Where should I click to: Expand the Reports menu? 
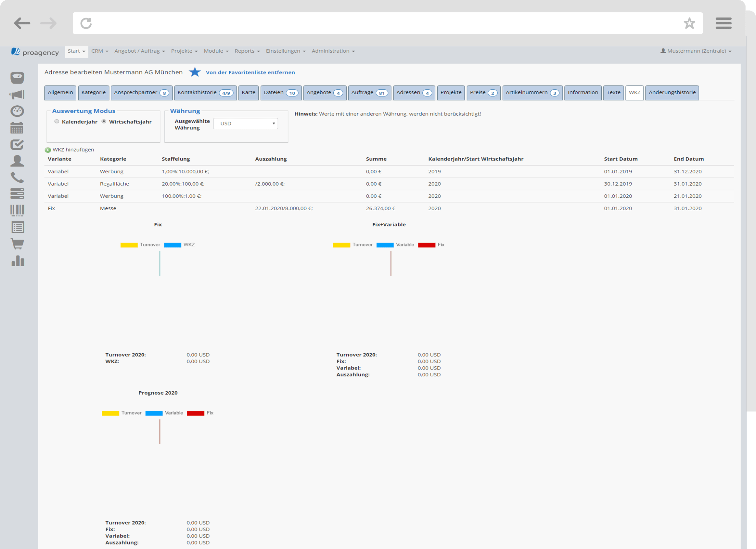247,51
